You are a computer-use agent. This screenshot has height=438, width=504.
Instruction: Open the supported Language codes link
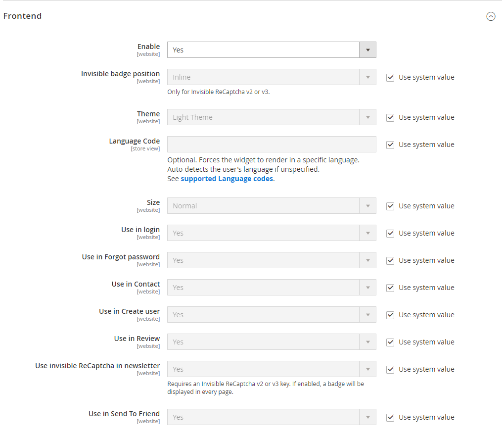point(227,179)
